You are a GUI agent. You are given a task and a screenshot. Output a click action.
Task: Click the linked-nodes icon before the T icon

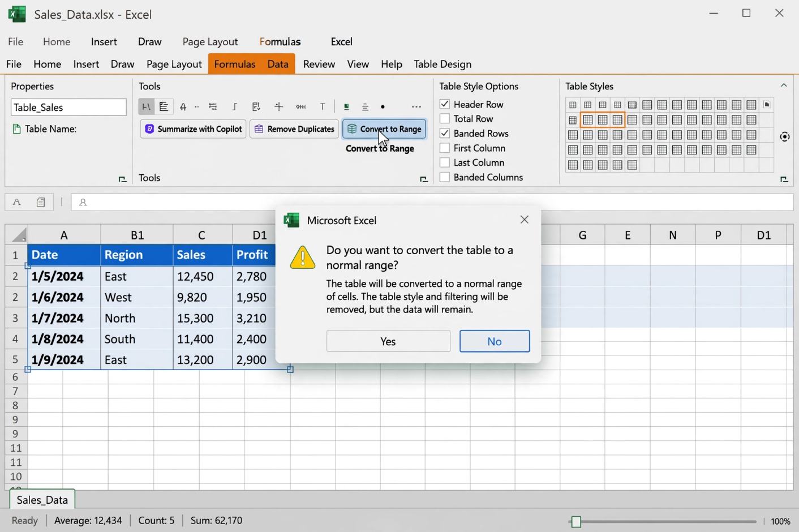300,106
